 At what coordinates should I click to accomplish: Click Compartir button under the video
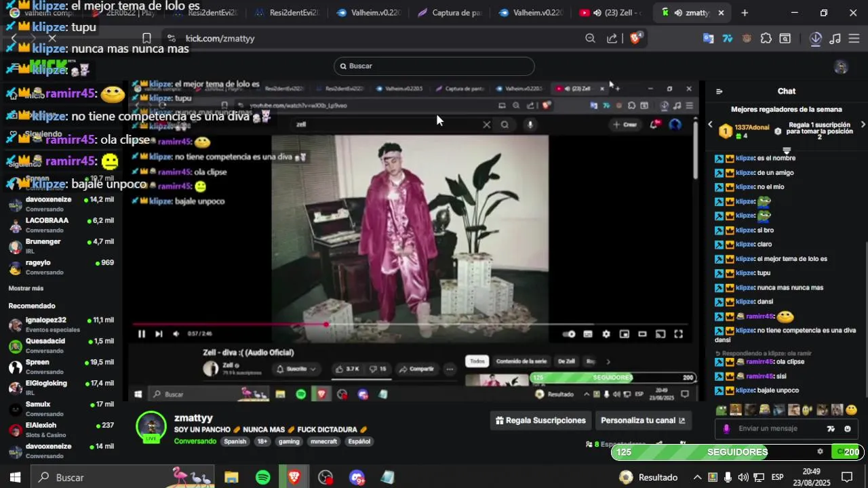point(416,369)
